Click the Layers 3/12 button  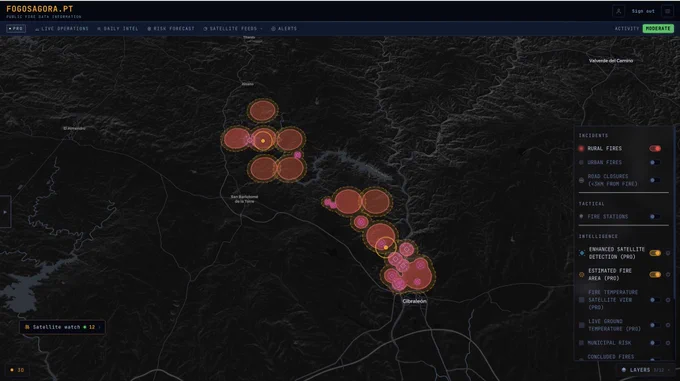[646, 370]
